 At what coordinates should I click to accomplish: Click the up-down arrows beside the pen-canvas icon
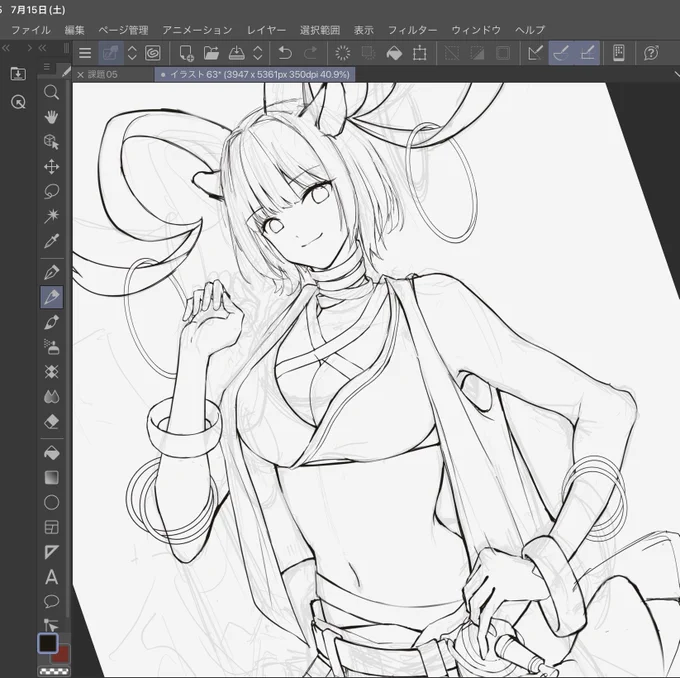coord(132,53)
